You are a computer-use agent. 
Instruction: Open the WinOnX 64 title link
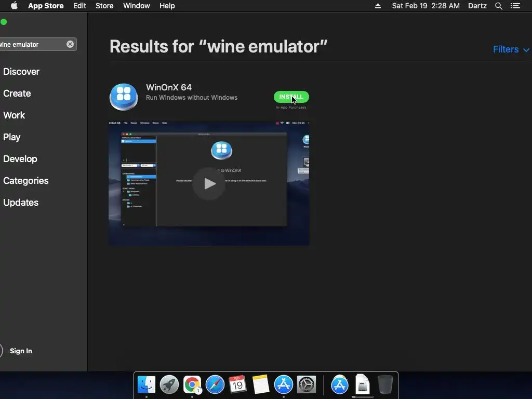(169, 87)
